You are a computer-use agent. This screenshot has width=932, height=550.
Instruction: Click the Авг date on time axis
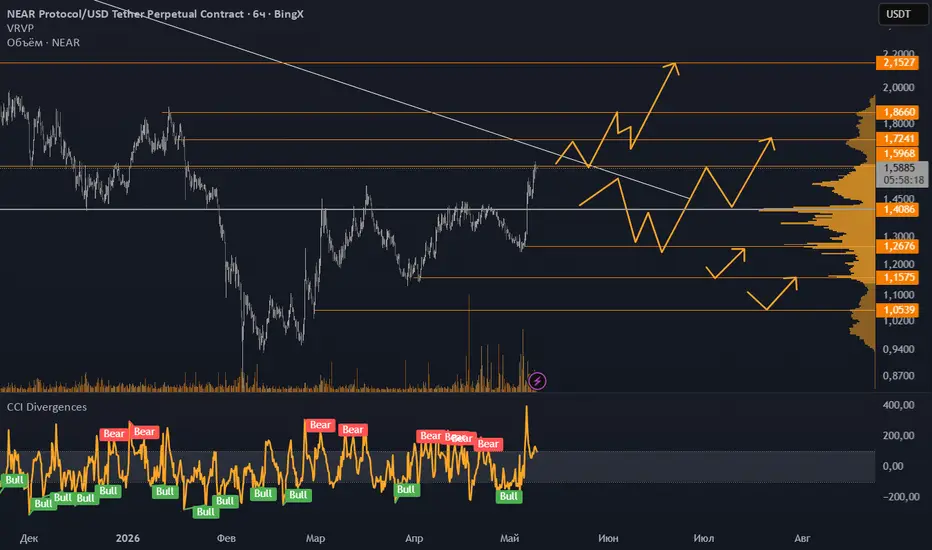click(x=802, y=538)
